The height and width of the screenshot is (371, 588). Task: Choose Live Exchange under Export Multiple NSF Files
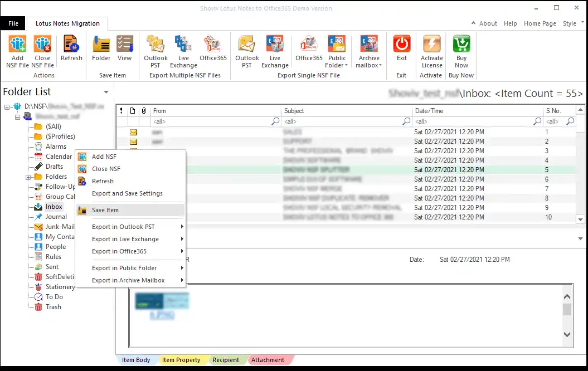coord(183,51)
